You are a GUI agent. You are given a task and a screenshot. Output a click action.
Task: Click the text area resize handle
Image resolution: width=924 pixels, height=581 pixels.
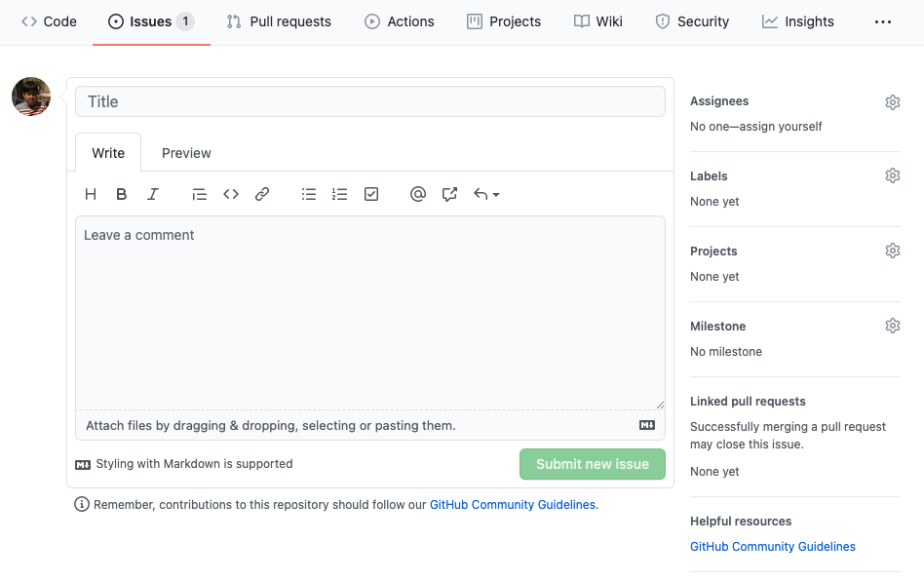tap(660, 405)
